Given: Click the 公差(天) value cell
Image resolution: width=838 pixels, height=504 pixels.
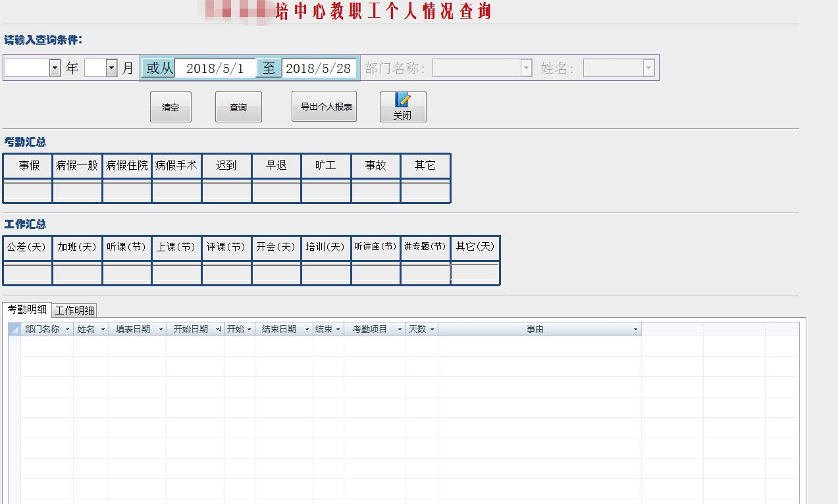Looking at the screenshot, I should pos(28,273).
